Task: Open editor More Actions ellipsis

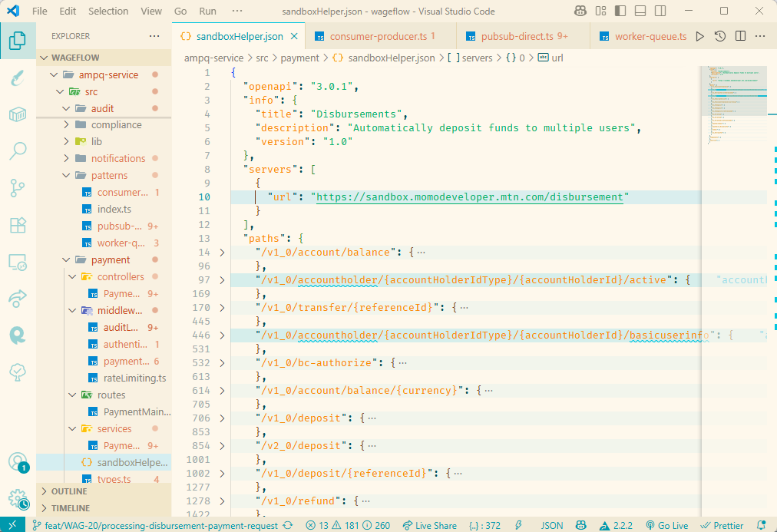Action: pyautogui.click(x=760, y=36)
